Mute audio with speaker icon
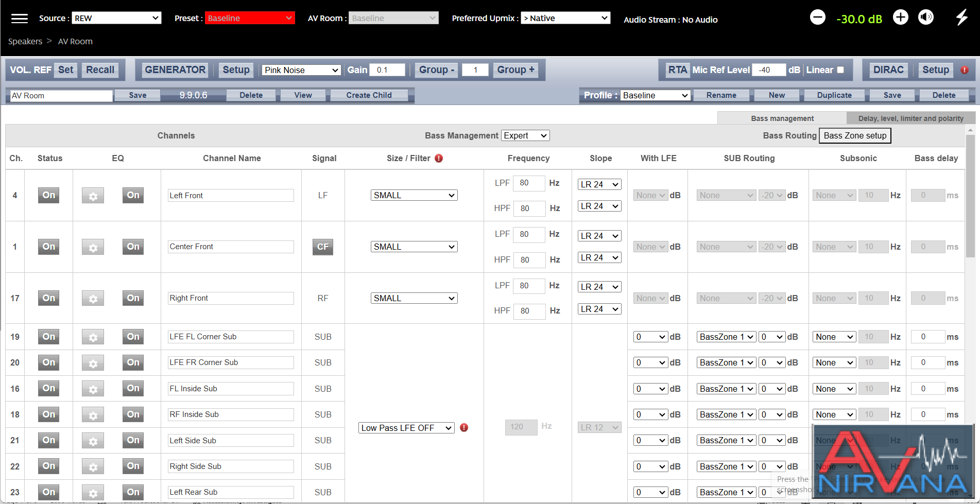 click(925, 18)
